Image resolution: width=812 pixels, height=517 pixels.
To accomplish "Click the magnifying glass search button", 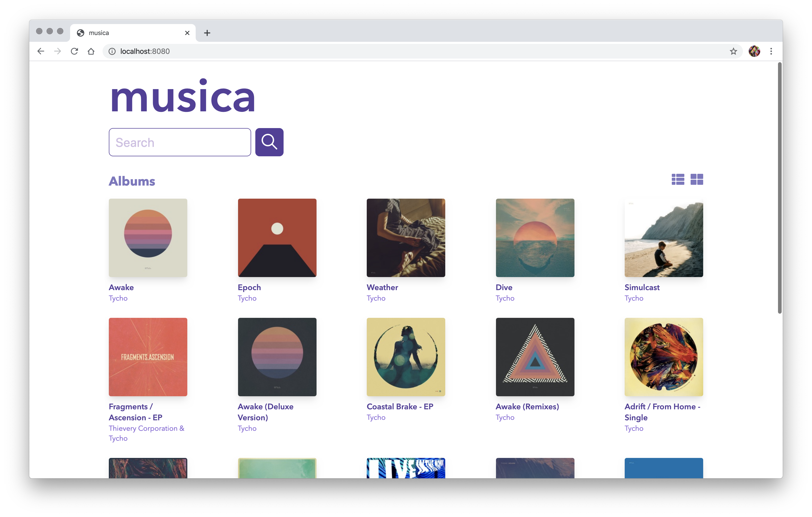I will point(269,142).
